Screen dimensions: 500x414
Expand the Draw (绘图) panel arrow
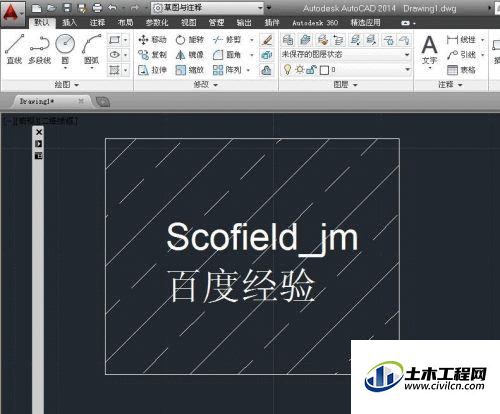77,85
